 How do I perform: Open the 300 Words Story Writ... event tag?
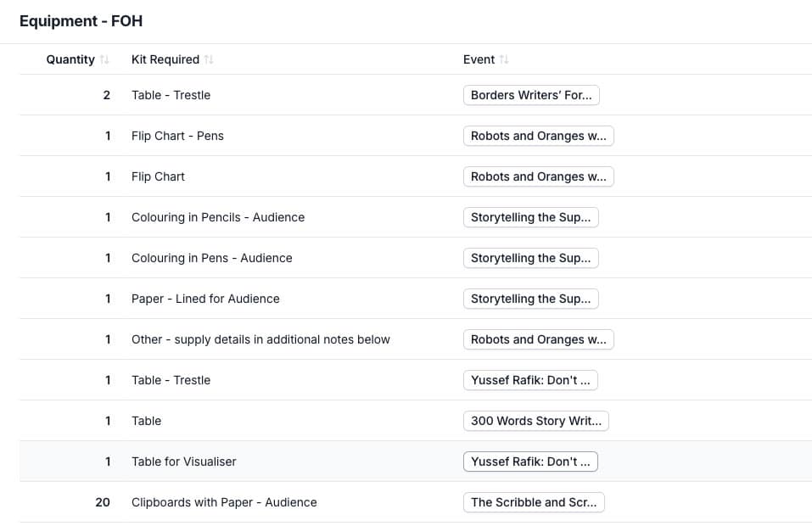pyautogui.click(x=536, y=421)
